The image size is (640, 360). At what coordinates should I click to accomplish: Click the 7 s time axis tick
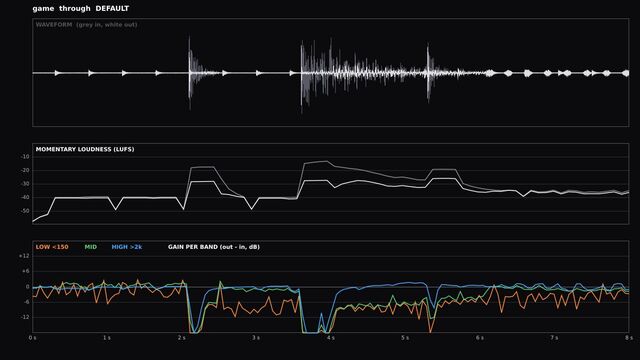(x=554, y=338)
